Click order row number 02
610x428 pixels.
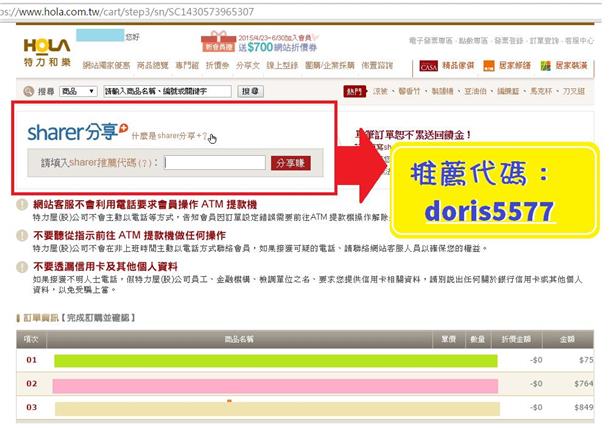pos(32,384)
